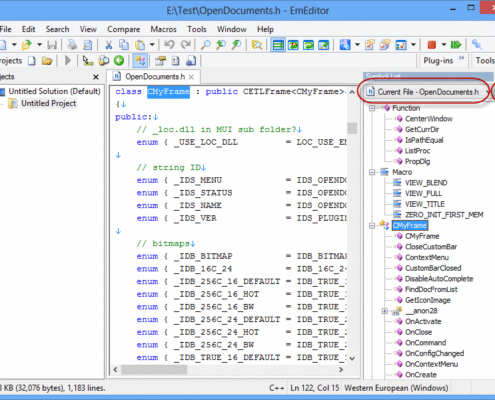Click the new document icon in Projects toolbar
The height and width of the screenshot is (400, 495).
click(32, 61)
